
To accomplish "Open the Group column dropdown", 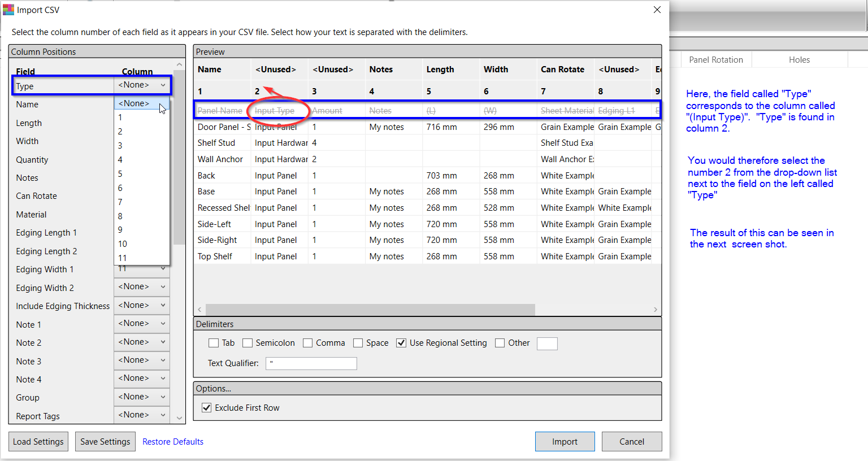I will (142, 397).
